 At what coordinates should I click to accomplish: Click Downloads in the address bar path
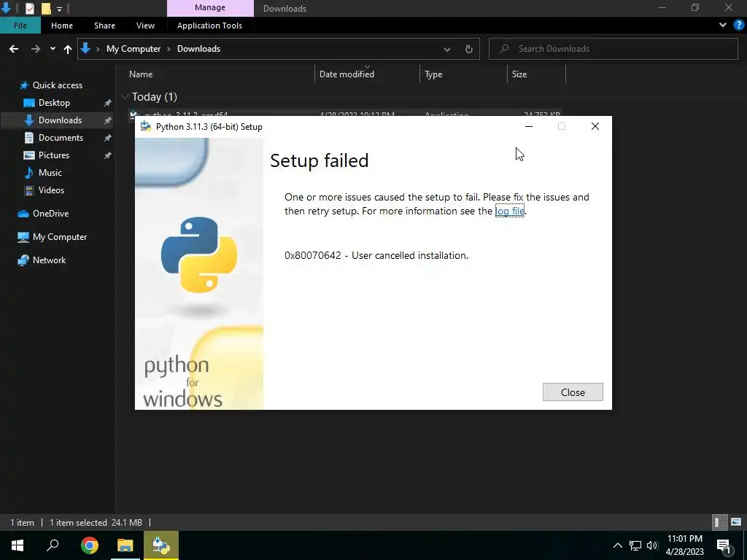click(198, 49)
